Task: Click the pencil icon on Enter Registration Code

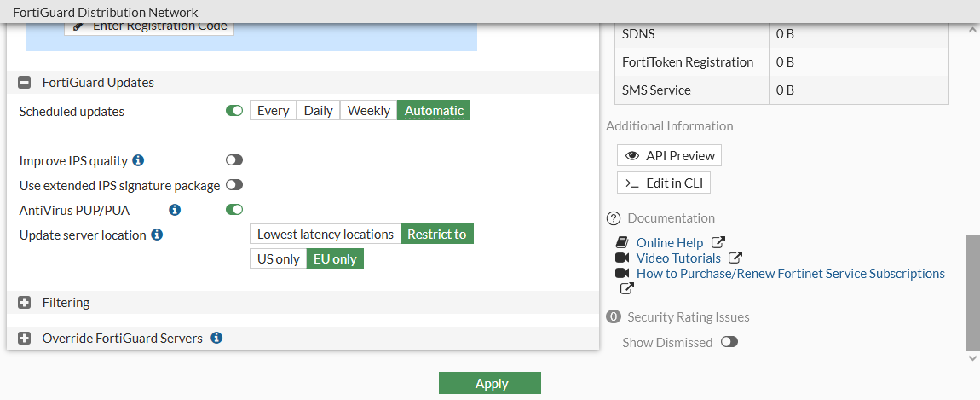Action: coord(79,26)
